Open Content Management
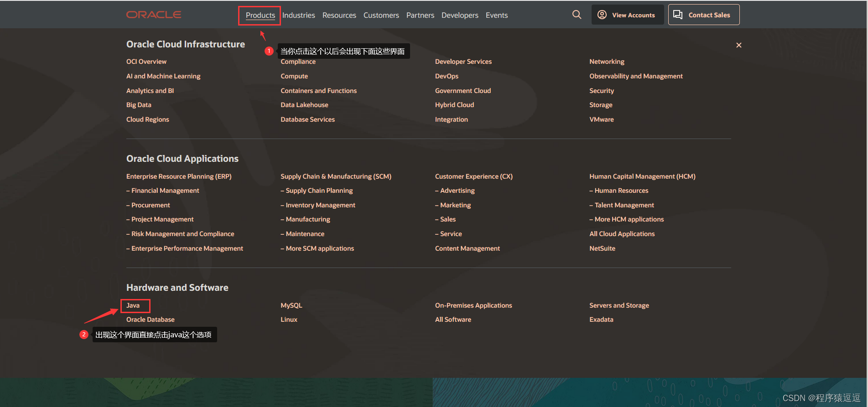The image size is (868, 407). pyautogui.click(x=468, y=248)
